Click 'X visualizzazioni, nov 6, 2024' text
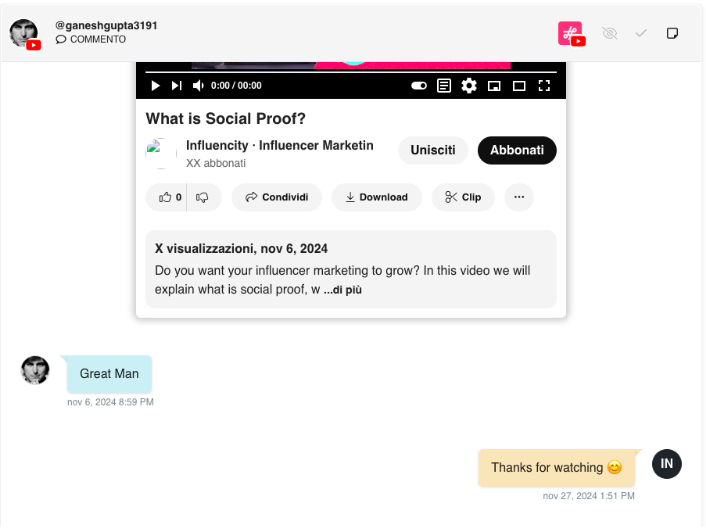The image size is (706, 532). click(x=241, y=249)
